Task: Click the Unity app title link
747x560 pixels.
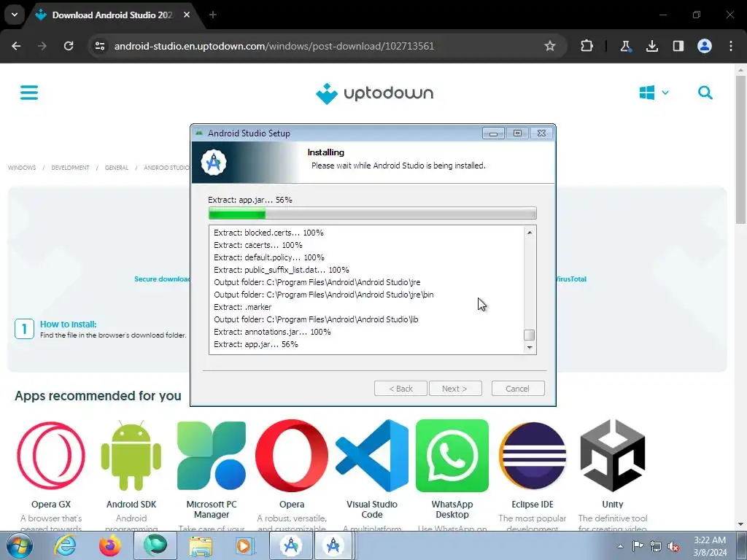Action: pyautogui.click(x=613, y=505)
